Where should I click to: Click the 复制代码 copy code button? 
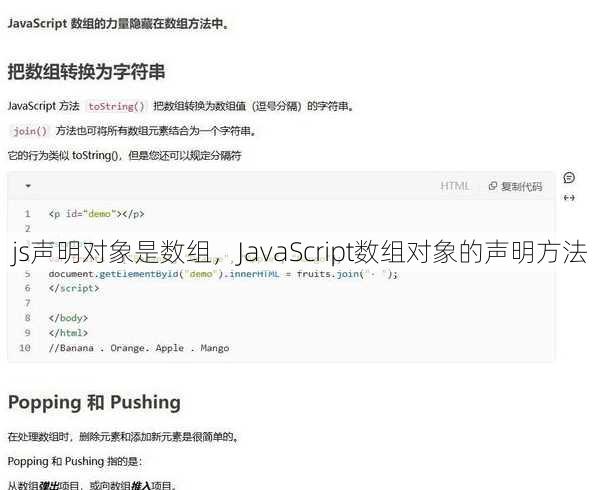515,186
